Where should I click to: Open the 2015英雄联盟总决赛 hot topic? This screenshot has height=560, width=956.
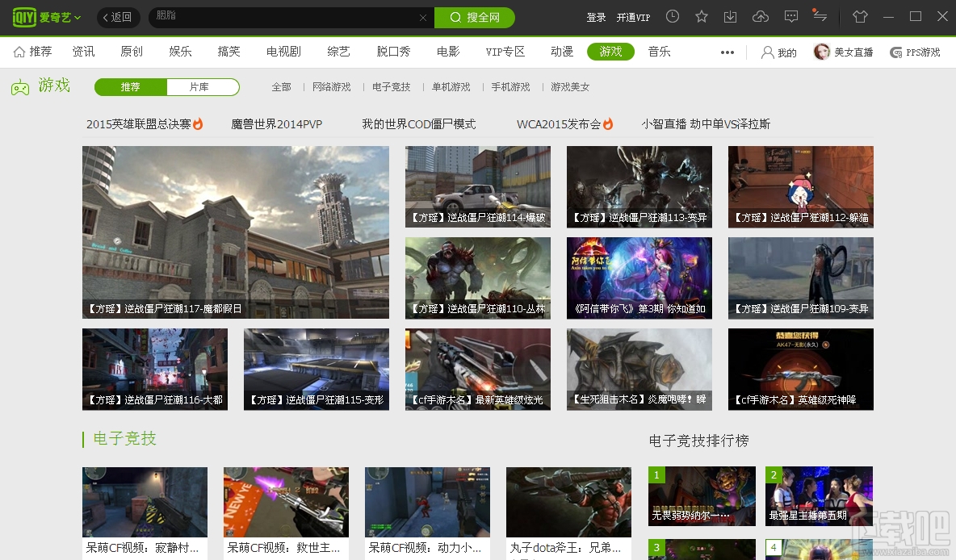pos(140,124)
